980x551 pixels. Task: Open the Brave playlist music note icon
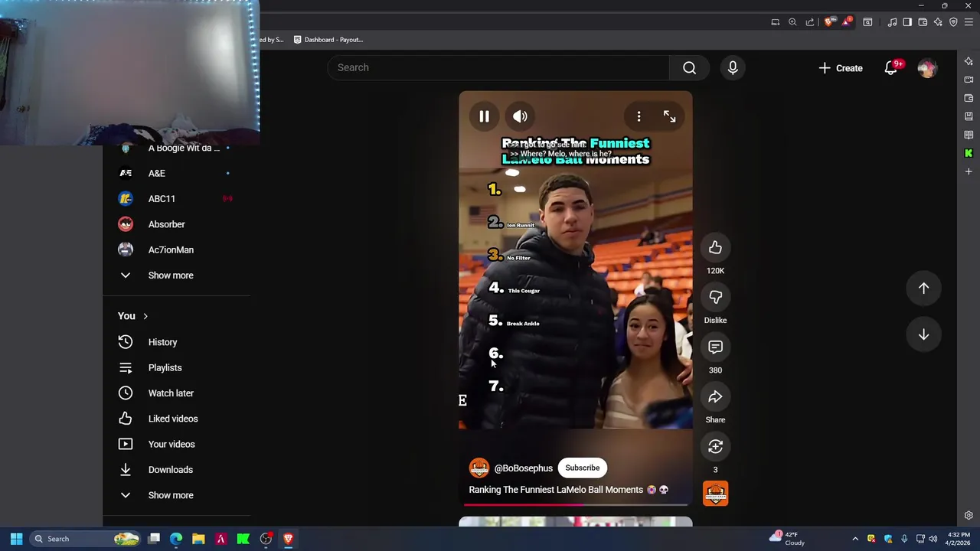(892, 22)
